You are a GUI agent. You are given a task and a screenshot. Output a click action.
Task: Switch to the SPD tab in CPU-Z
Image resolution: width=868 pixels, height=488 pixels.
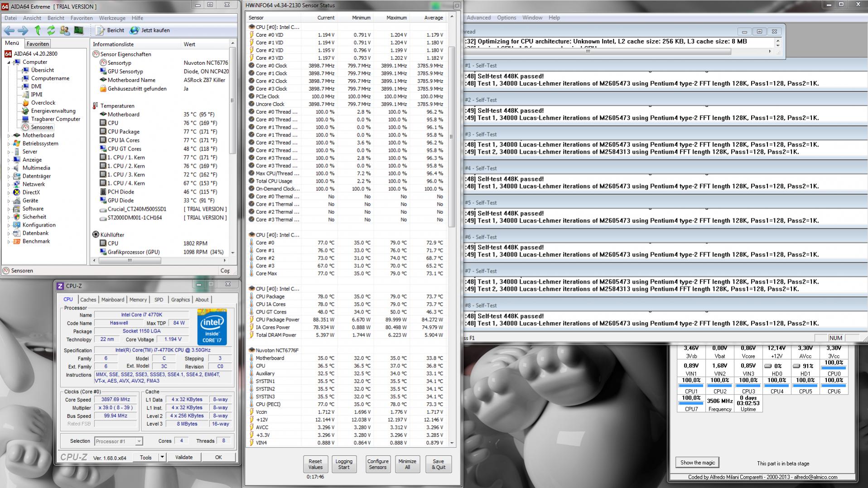tap(159, 300)
